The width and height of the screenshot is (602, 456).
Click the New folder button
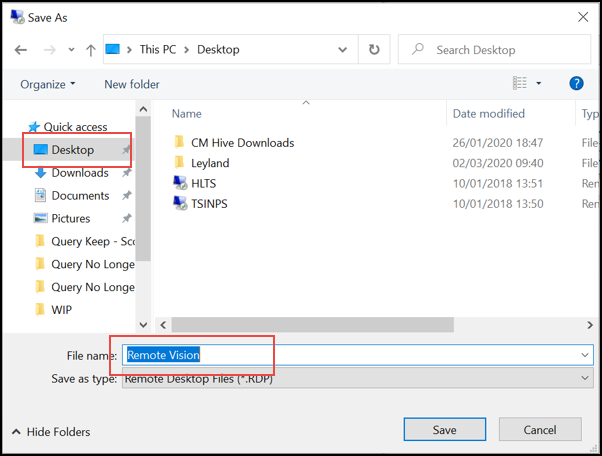pos(132,84)
